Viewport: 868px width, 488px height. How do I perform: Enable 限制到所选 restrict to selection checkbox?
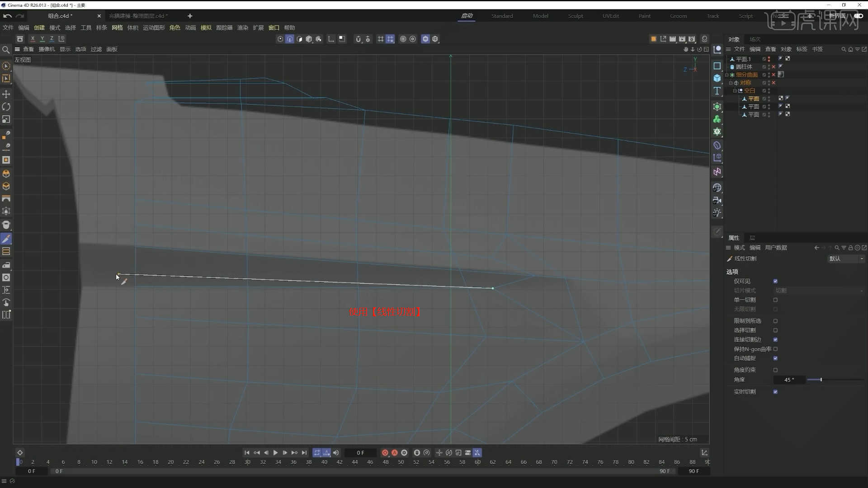coord(775,321)
